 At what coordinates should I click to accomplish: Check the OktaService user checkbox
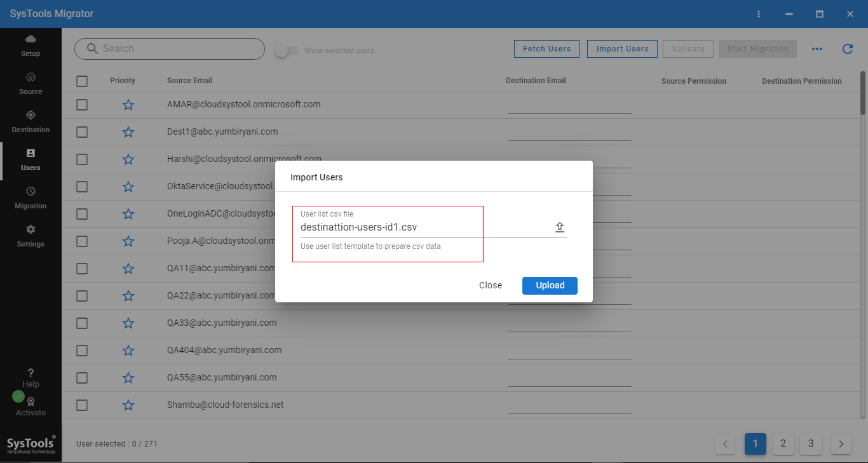tap(82, 187)
